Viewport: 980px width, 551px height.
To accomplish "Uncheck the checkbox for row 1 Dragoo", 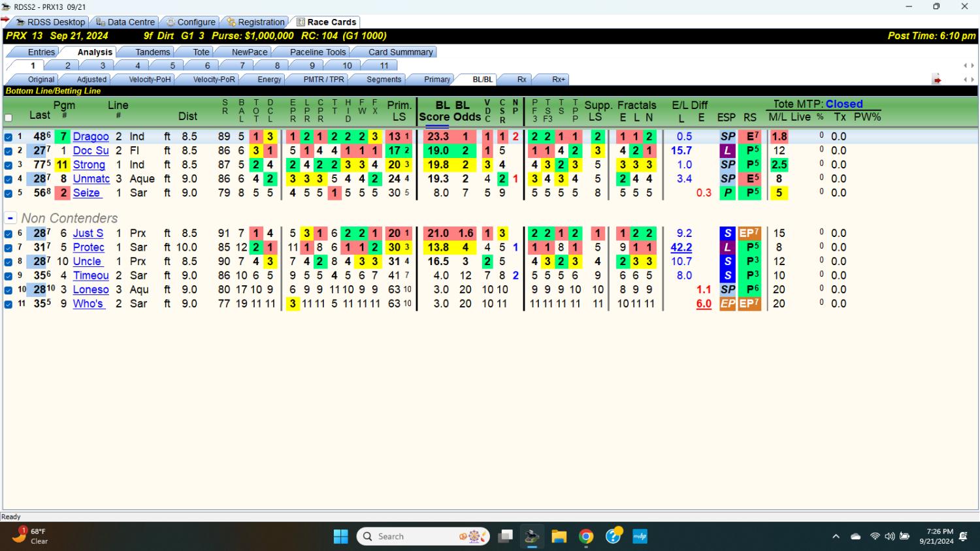I will click(x=8, y=137).
